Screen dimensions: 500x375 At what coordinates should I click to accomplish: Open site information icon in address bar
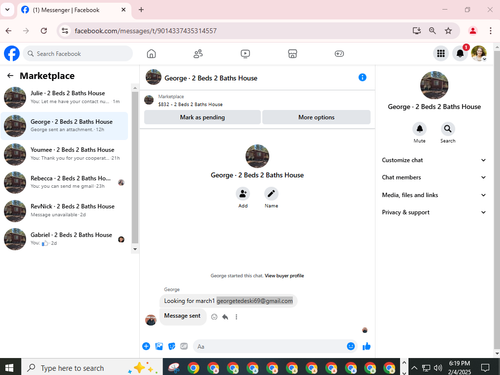tap(65, 31)
